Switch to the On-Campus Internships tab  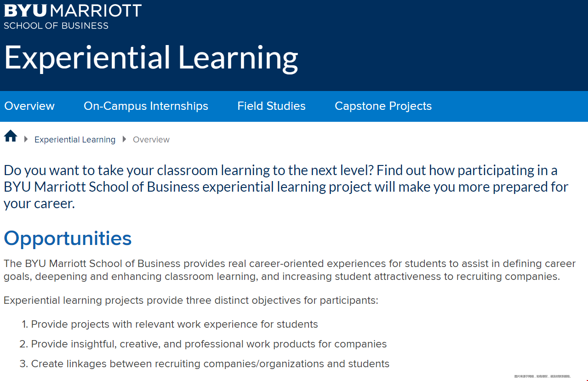[x=146, y=106]
